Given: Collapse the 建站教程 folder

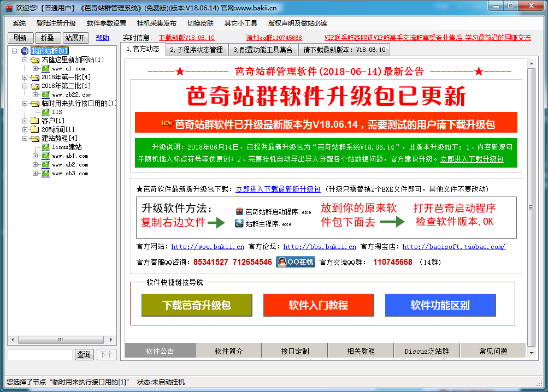Looking at the screenshot, I should click(x=25, y=138).
